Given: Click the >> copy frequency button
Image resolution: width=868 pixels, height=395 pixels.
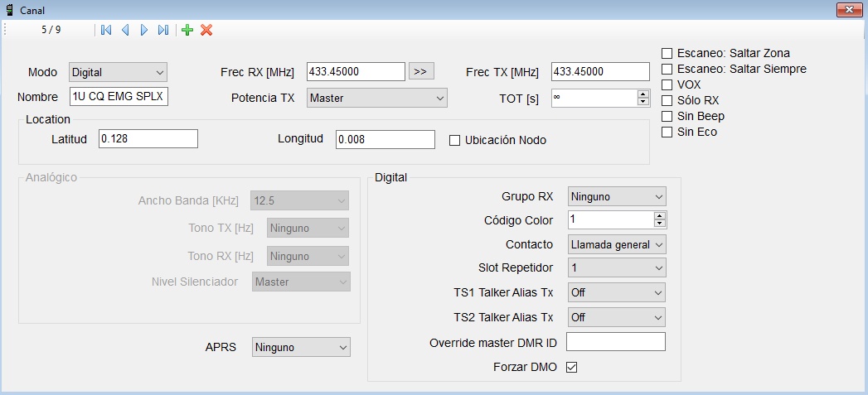Looking at the screenshot, I should point(420,71).
